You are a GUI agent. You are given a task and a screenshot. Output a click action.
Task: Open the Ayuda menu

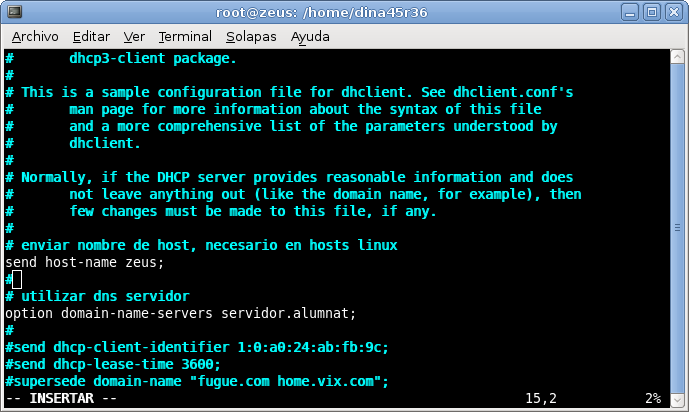tap(310, 37)
